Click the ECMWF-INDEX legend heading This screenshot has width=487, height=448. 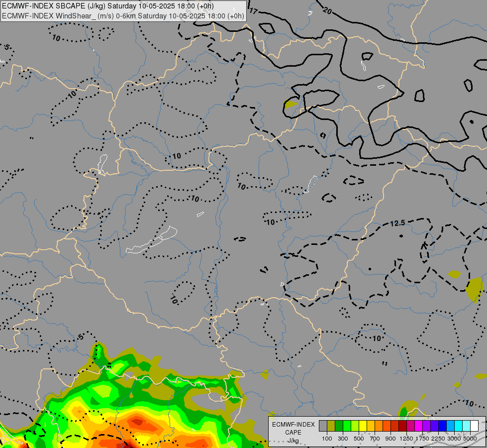[x=293, y=425]
